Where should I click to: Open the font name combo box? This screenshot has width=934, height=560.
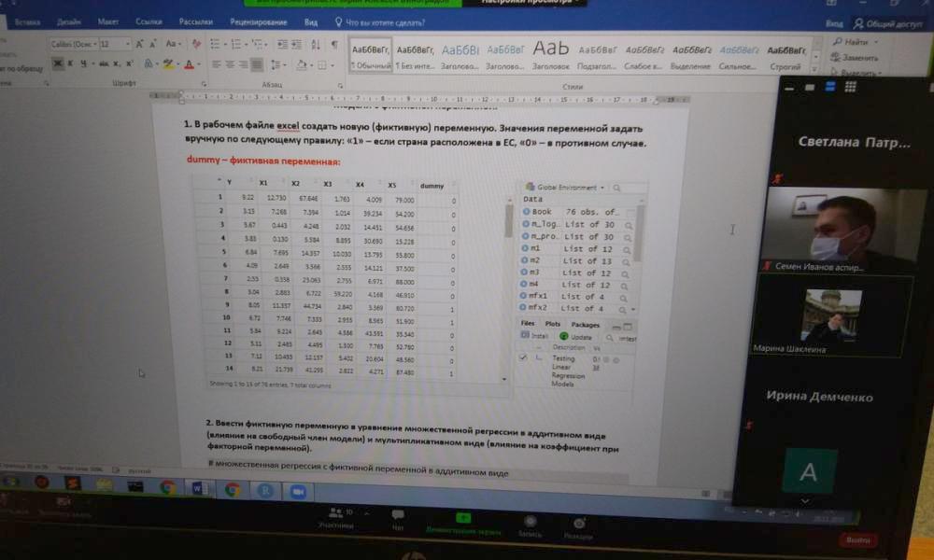[x=73, y=44]
